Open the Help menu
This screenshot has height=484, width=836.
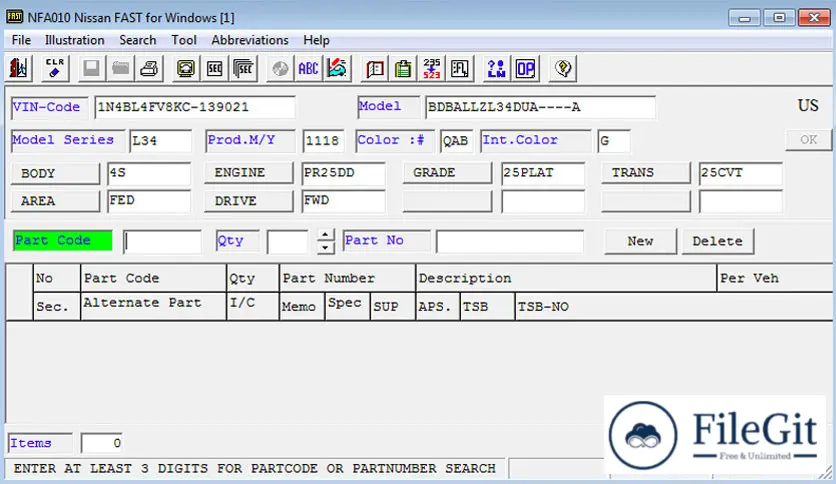(316, 40)
